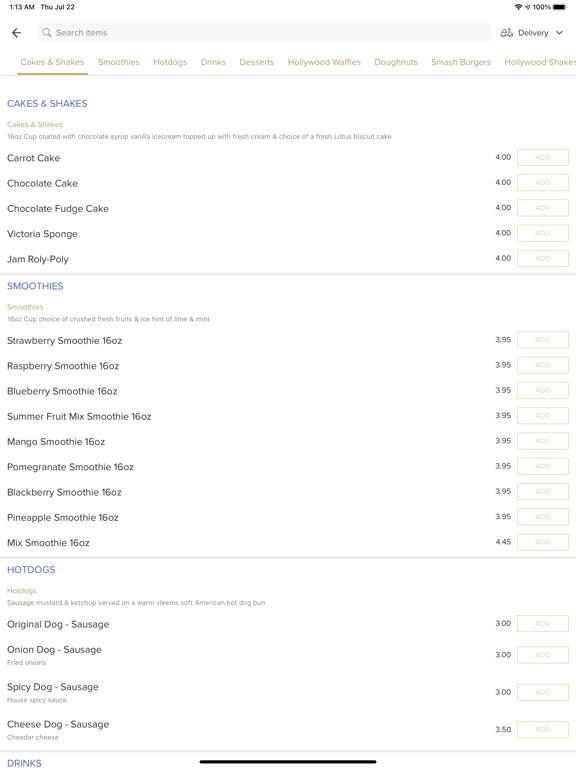576x768 pixels.
Task: Add Carrot Cake to order
Action: (543, 157)
